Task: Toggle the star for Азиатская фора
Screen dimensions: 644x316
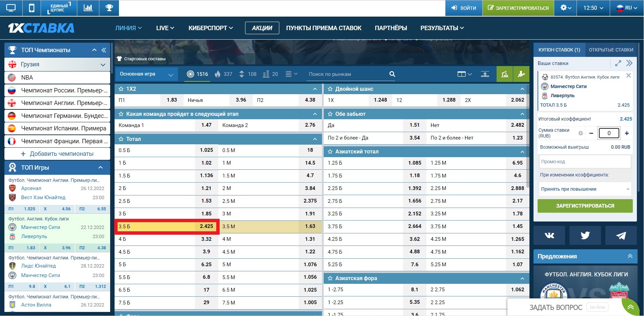Action: 330,278
